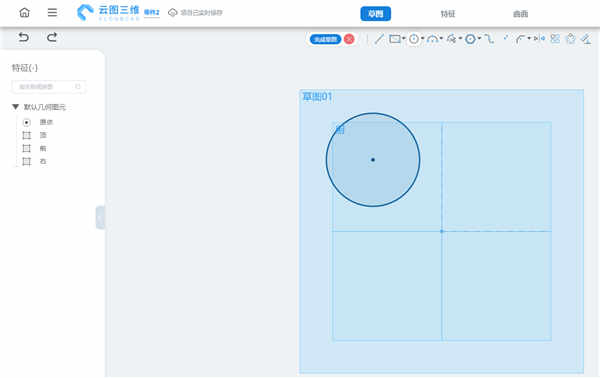This screenshot has width=600, height=378.
Task: Select the Line tool
Action: [x=379, y=39]
